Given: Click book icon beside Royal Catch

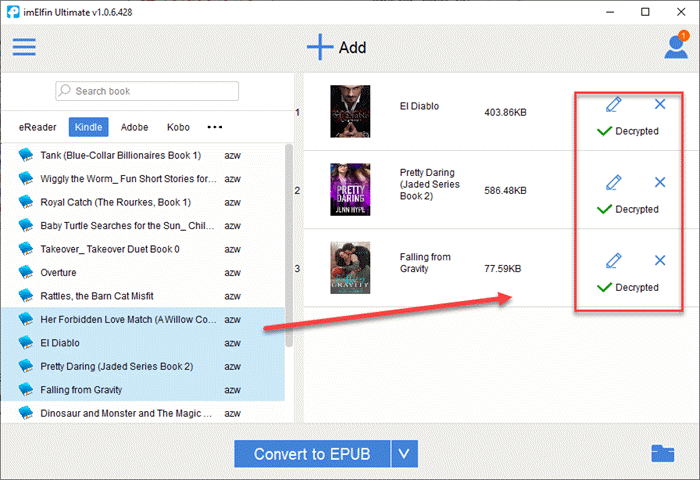Looking at the screenshot, I should (x=26, y=202).
